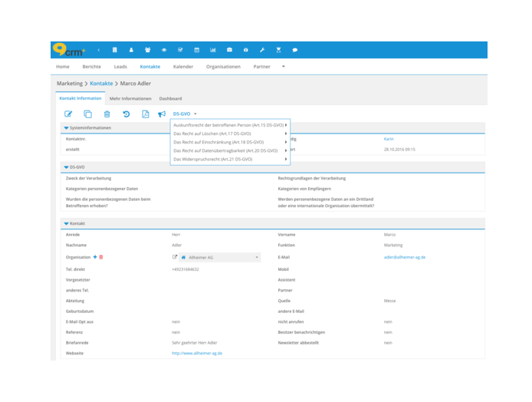Click the Vorname value Marco
Screen dimensions: 532x402
tap(389, 235)
